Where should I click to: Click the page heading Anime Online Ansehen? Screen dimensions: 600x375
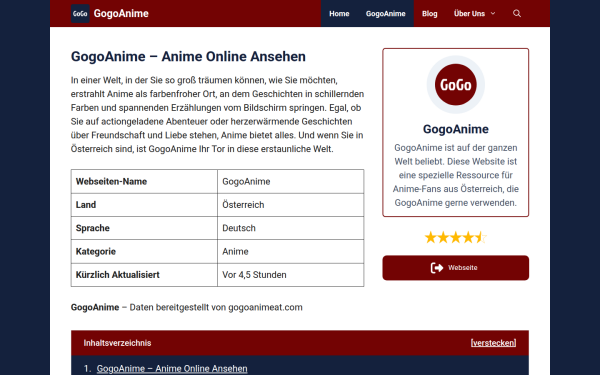188,57
